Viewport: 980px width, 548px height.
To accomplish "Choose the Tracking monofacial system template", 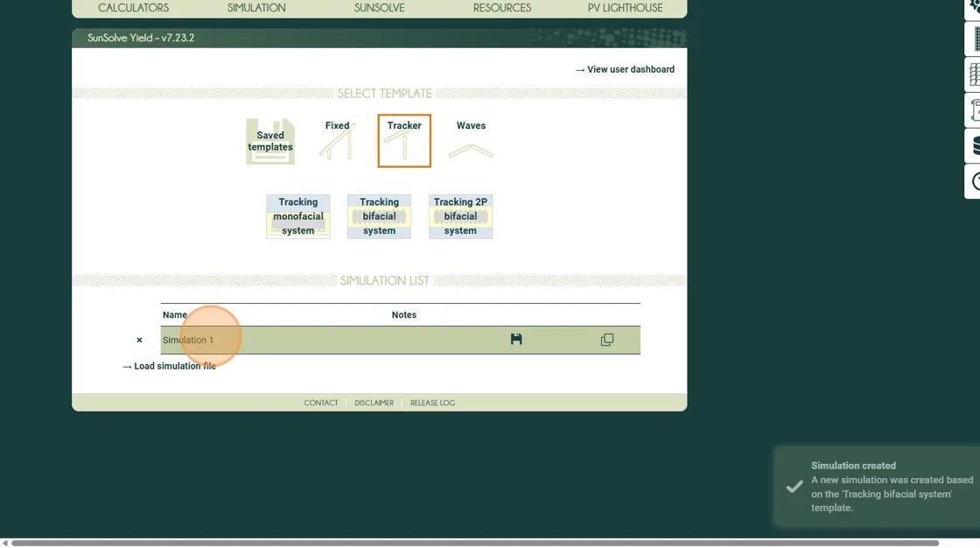I will [x=298, y=216].
